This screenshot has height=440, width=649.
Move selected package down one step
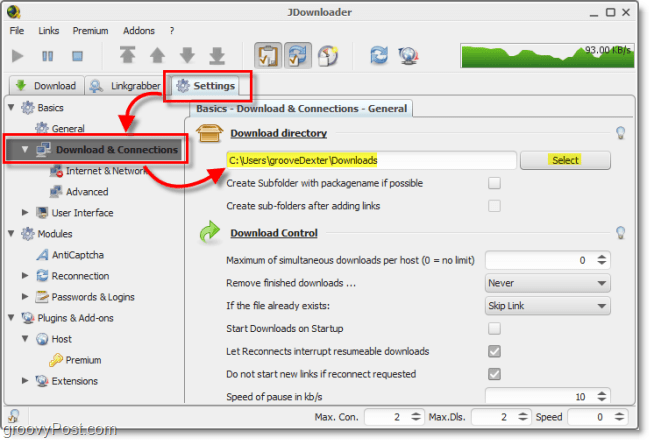click(x=187, y=55)
